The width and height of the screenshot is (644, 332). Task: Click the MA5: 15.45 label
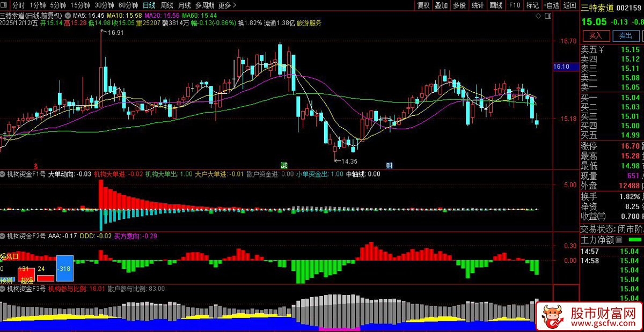pyautogui.click(x=89, y=16)
